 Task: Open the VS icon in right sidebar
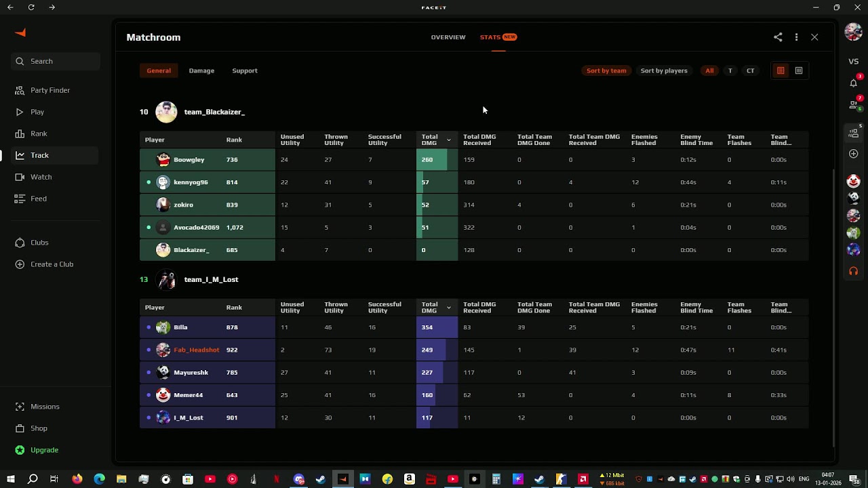(854, 62)
